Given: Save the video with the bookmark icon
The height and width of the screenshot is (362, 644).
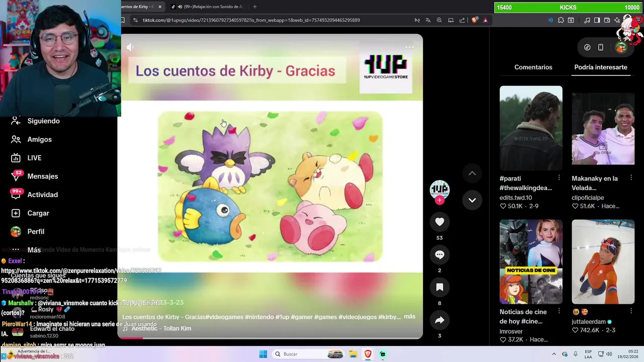Looking at the screenshot, I should tap(440, 287).
